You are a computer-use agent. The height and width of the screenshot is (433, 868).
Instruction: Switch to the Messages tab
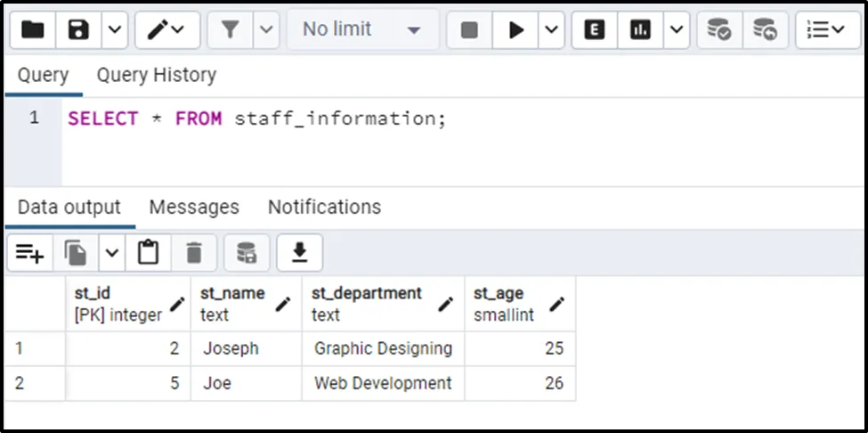tap(194, 208)
